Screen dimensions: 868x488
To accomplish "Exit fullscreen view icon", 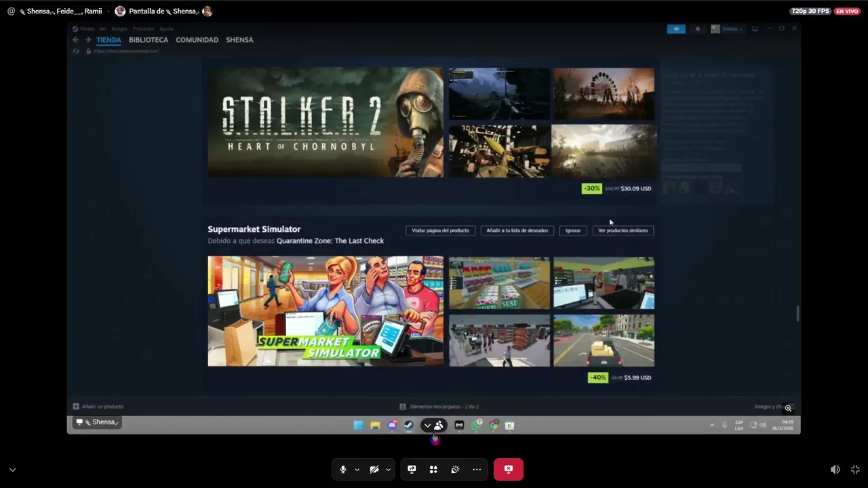I will coord(855,470).
